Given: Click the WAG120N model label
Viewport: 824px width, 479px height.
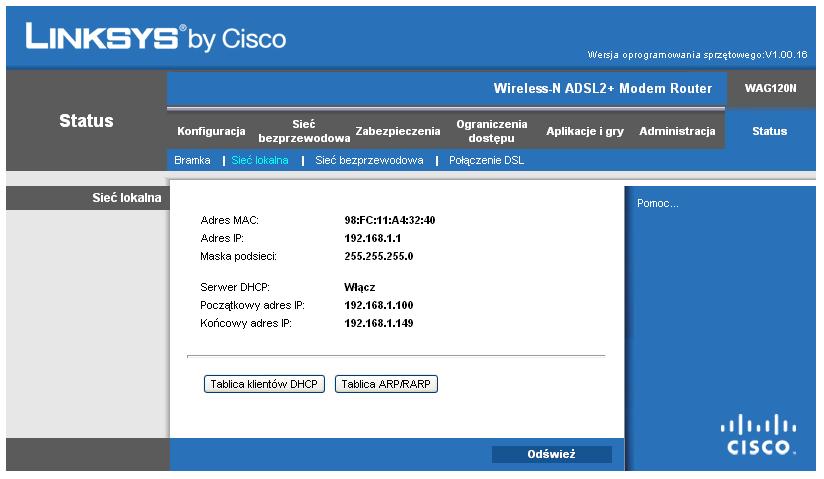Looking at the screenshot, I should coord(770,88).
